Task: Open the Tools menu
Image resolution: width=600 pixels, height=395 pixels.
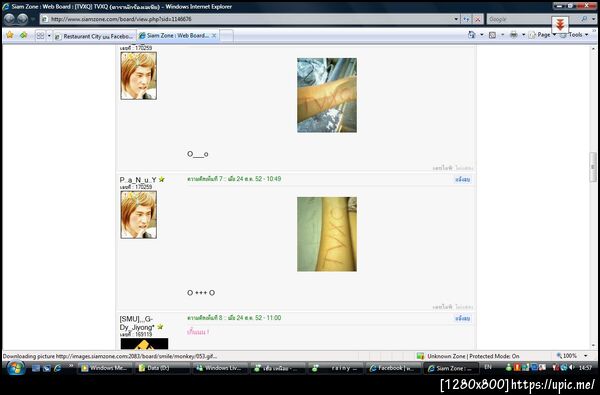Action: 574,35
